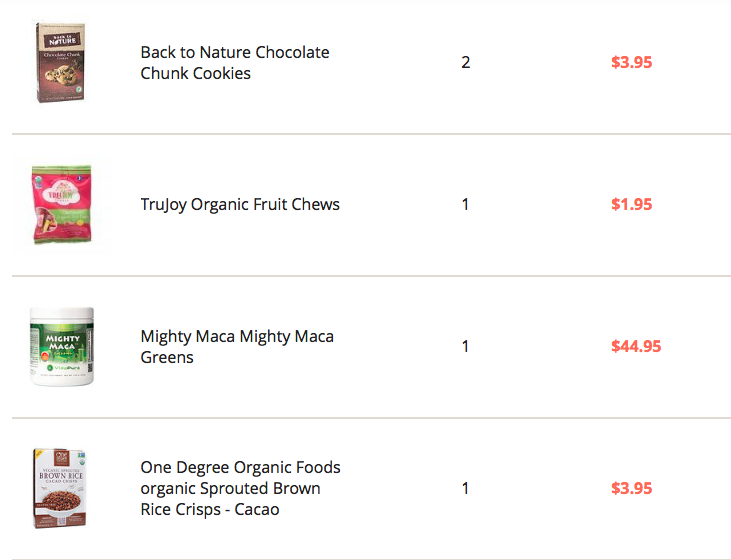Click the $3.95 price for Chocolate Chunk Cookies
Screen dimensions: 731x560
632,62
